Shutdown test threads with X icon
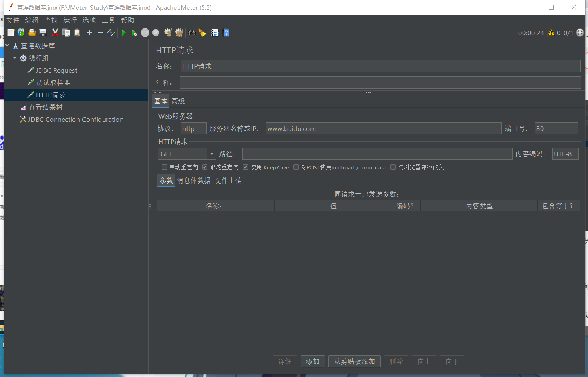Viewport: 588px width, 377px height. click(156, 33)
